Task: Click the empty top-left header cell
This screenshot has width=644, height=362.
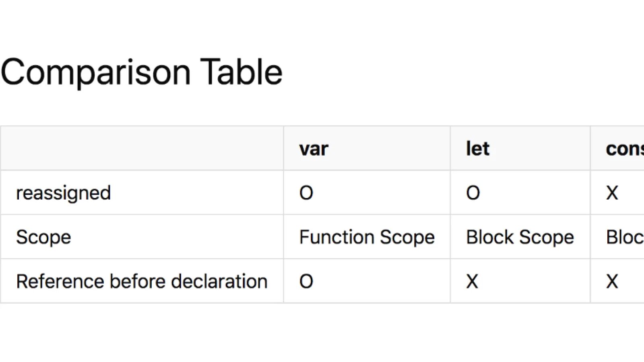Action: coord(142,148)
